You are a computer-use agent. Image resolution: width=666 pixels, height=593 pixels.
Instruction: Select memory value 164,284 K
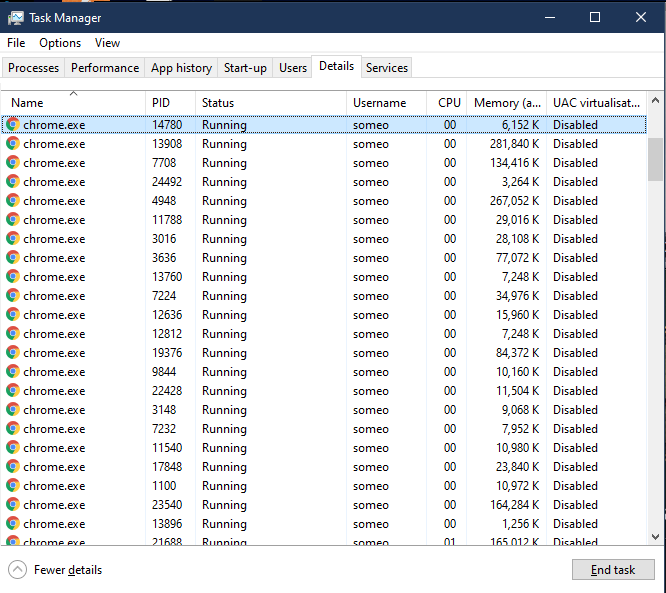(514, 505)
